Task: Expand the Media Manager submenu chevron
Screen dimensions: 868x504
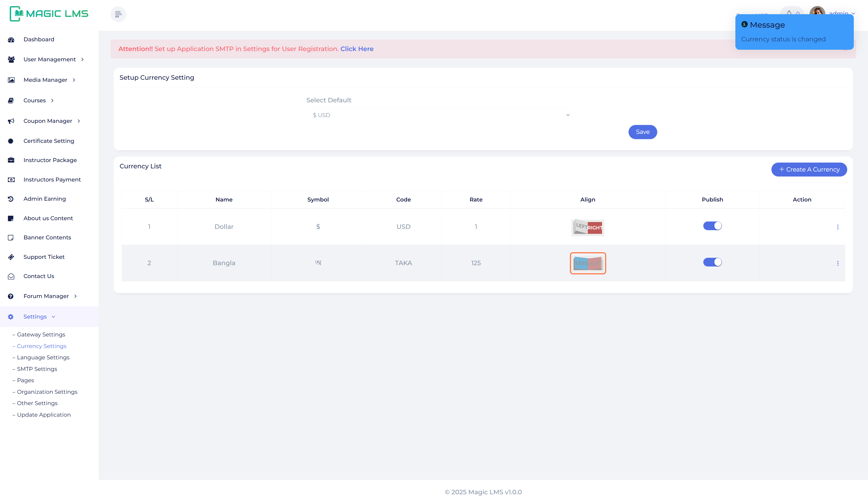Action: click(74, 80)
